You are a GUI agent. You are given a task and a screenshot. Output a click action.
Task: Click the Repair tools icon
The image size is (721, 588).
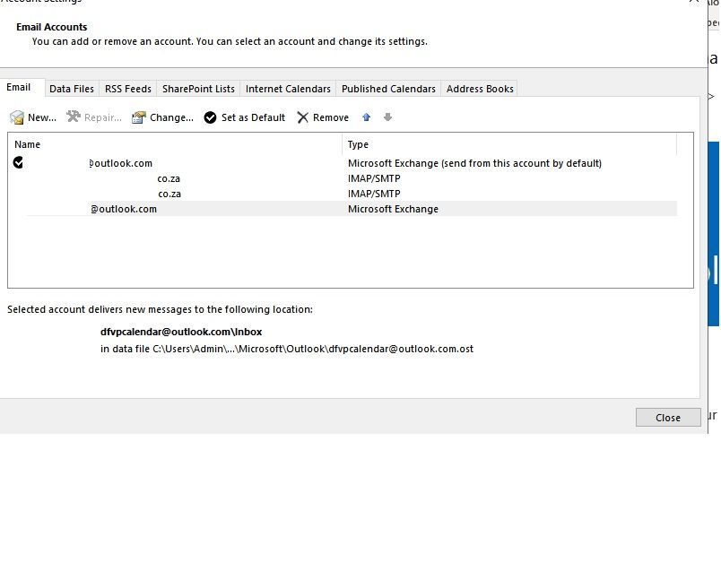[74, 117]
